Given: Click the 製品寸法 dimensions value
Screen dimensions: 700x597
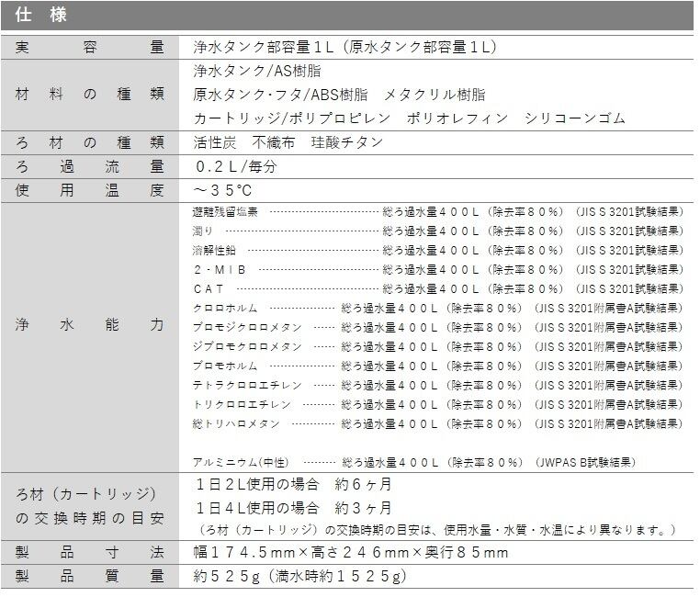Looking at the screenshot, I should coord(351,553).
